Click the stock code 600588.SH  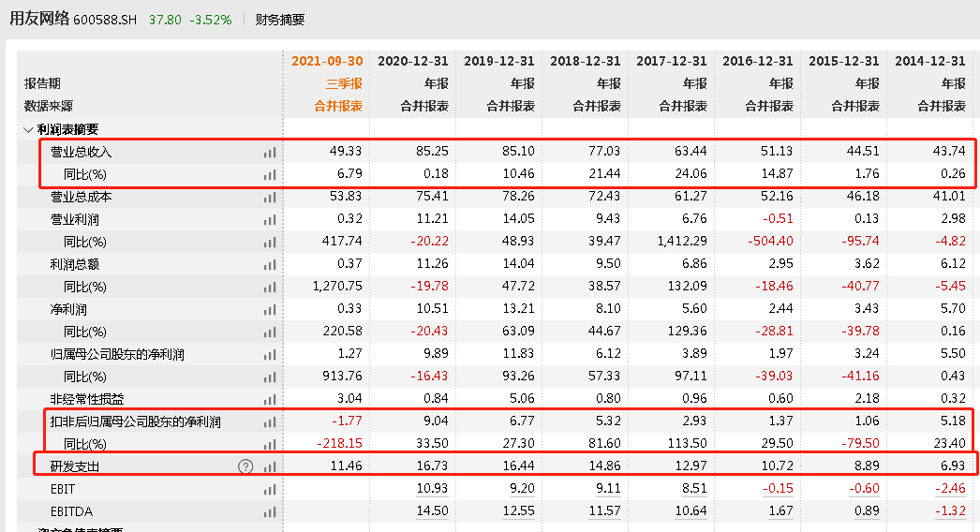pos(104,20)
